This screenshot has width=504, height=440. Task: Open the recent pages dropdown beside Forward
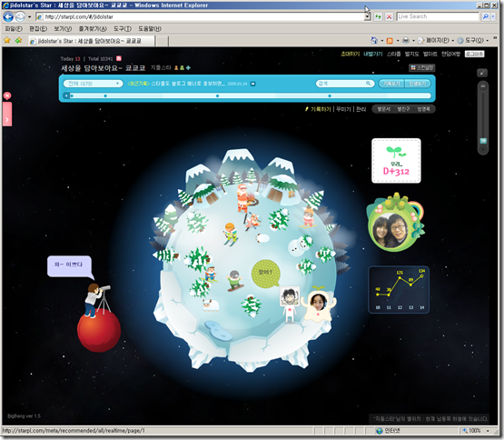click(30, 16)
